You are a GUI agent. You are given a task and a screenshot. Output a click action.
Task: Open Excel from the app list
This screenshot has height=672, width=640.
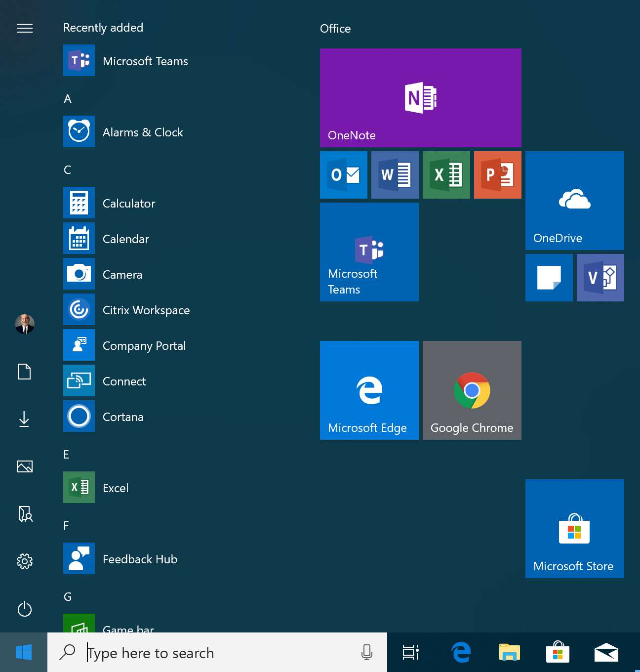coord(79,487)
